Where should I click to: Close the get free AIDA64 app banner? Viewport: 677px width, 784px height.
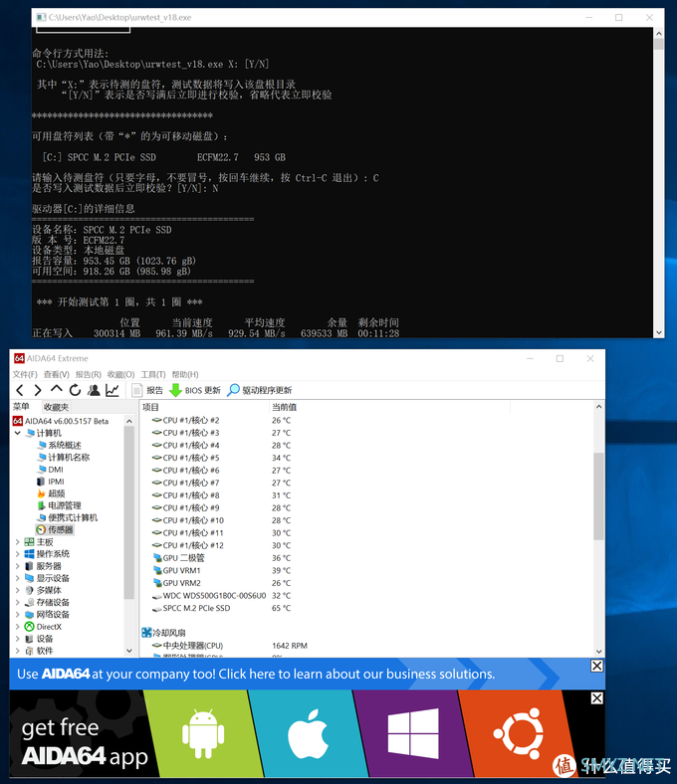click(597, 698)
